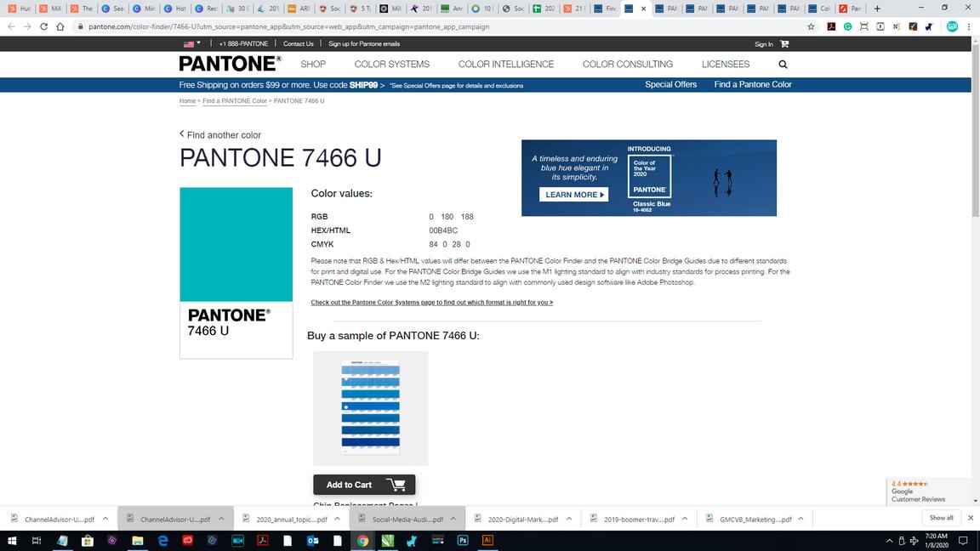Click the screen capture extension icon
The width and height of the screenshot is (980, 551).
point(863,26)
